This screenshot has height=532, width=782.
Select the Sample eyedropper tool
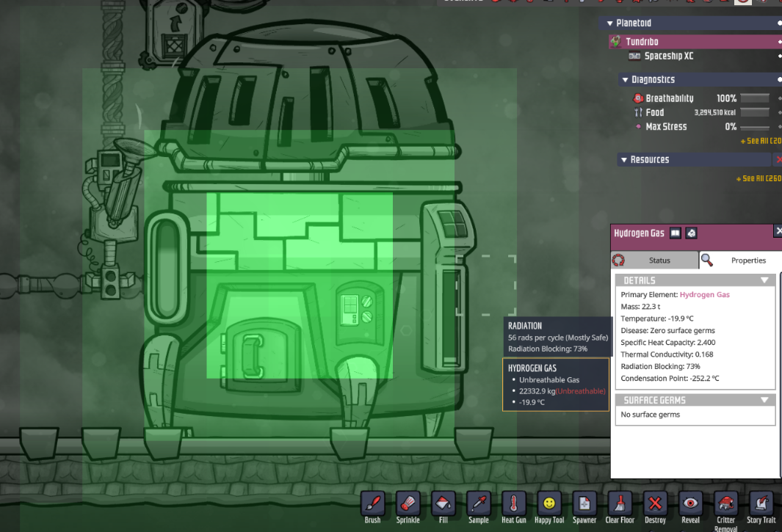pos(478,503)
